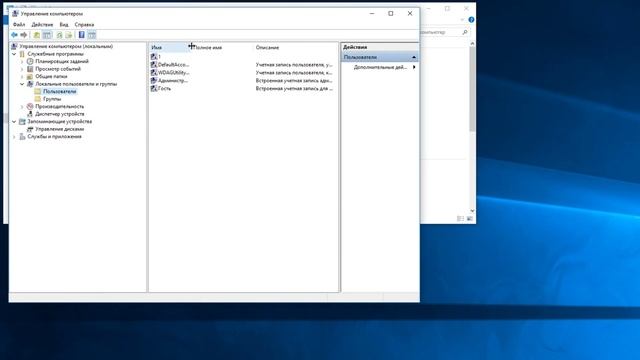Viewport: 640px width, 360px height.
Task: Open Дополнительные дей... in actions pane
Action: (x=380, y=67)
